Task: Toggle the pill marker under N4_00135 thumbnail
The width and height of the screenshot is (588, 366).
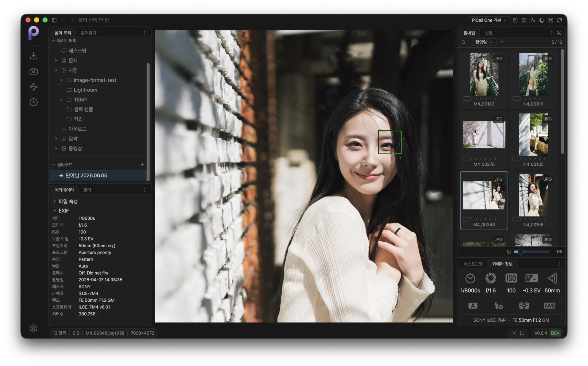Action: click(x=517, y=159)
